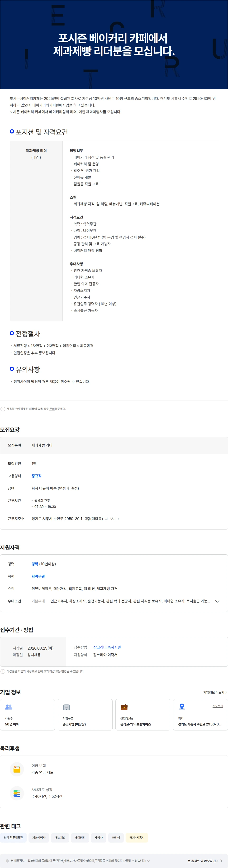Viewport: 228px width, 868px height.
Task: Open the 산업 음식료·외식·프랜차이즈 card
Action: pyautogui.click(x=143, y=714)
